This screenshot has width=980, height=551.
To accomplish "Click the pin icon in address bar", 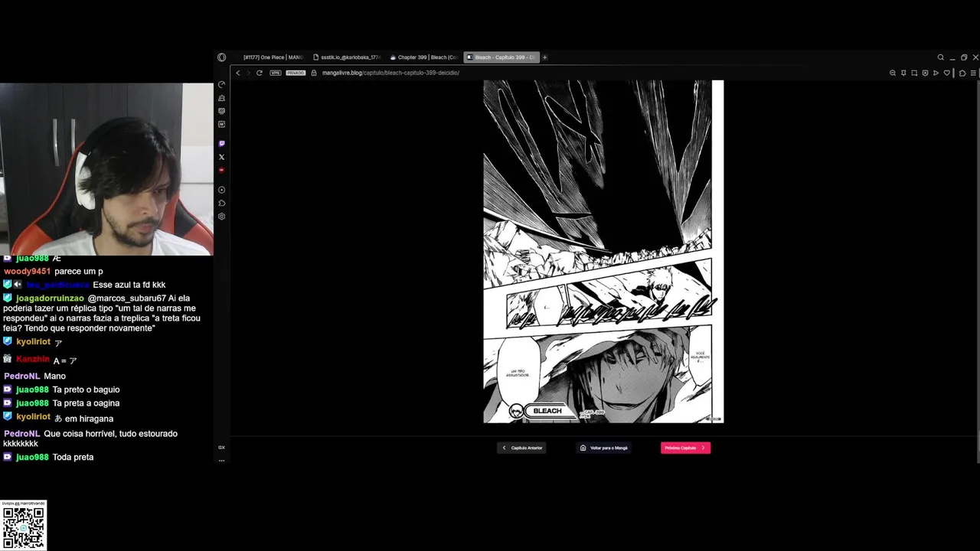I will (x=903, y=73).
